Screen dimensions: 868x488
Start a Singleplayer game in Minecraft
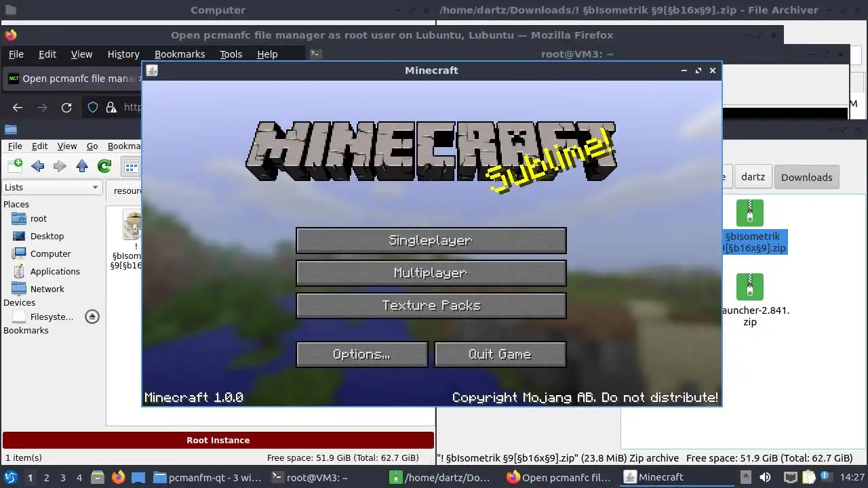coord(431,241)
